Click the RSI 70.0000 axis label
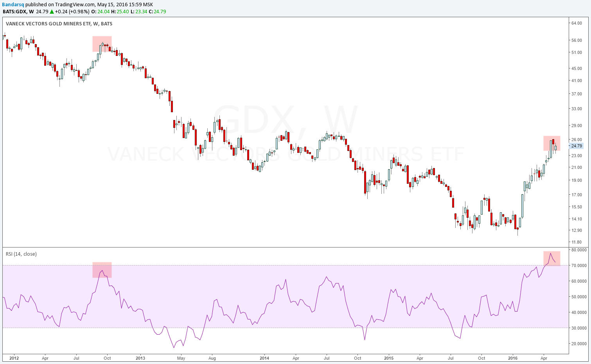The image size is (591, 364). pos(578,265)
